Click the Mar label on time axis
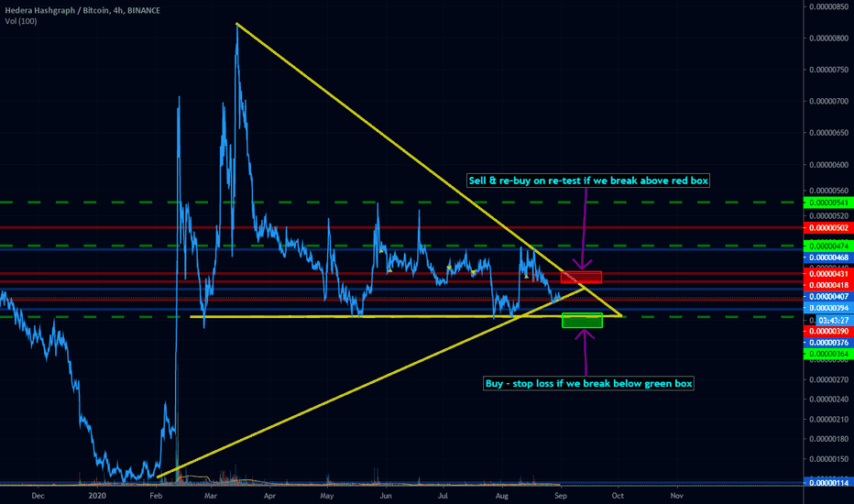Screen dimensions: 854x504 tap(211, 496)
